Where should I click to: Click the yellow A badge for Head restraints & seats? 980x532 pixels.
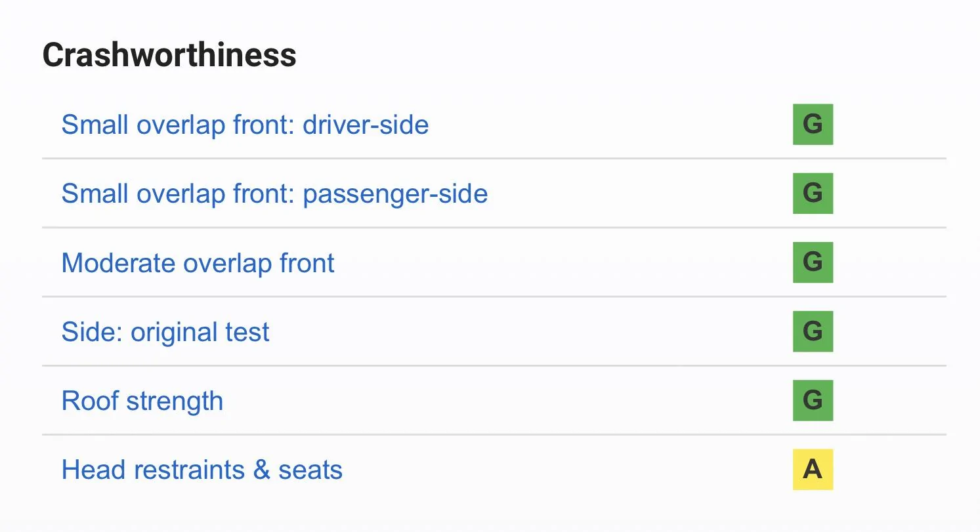pyautogui.click(x=813, y=469)
